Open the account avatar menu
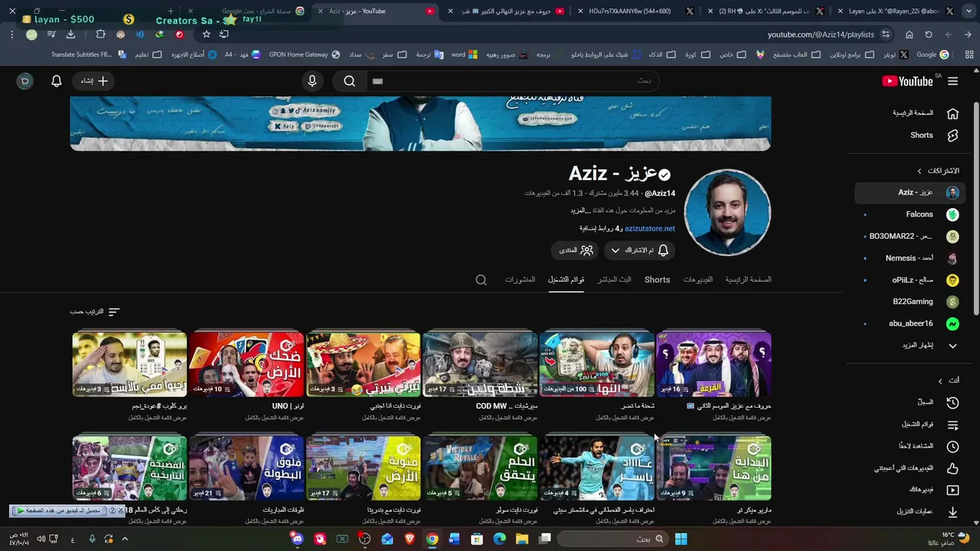Screen dimensions: 980x551 pos(25,81)
